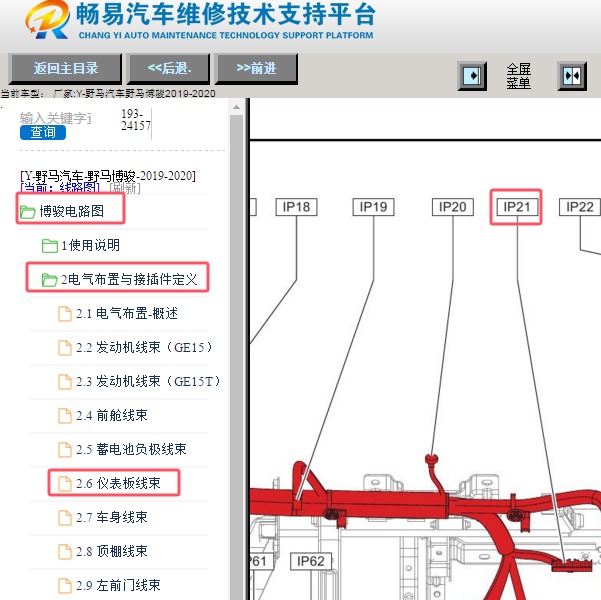Click the sidebar vertical scrollbar track

click(x=236, y=357)
